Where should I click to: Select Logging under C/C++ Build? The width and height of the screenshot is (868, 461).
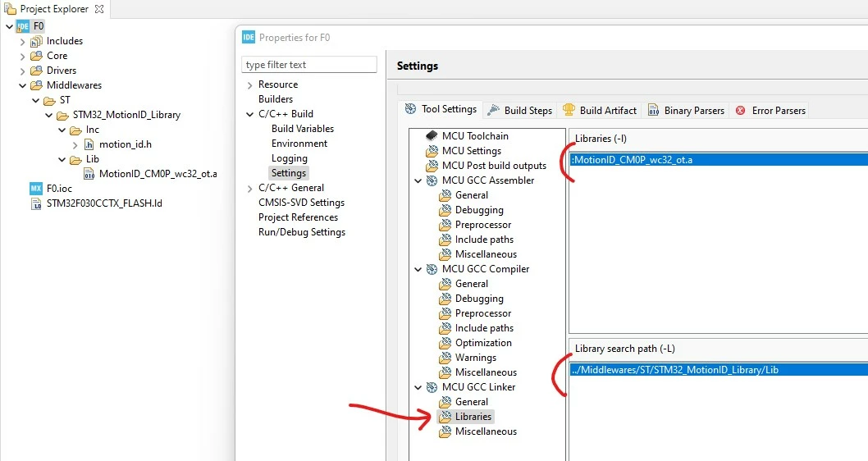click(x=290, y=158)
